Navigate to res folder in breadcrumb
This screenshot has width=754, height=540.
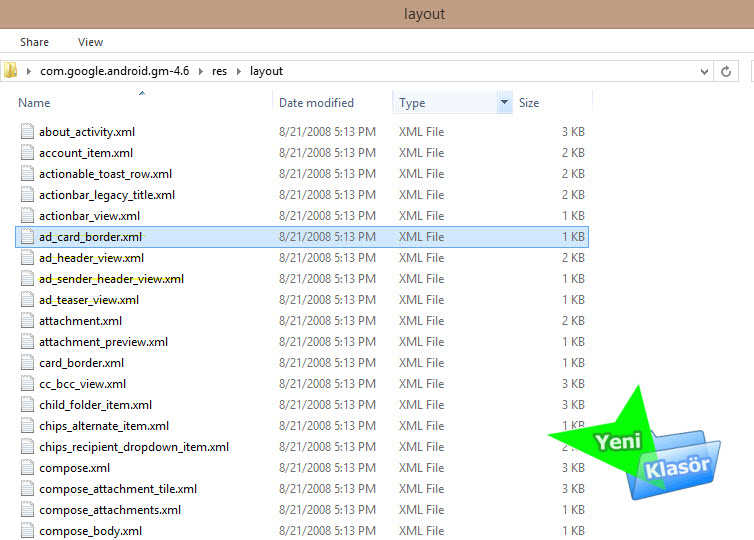pyautogui.click(x=220, y=71)
